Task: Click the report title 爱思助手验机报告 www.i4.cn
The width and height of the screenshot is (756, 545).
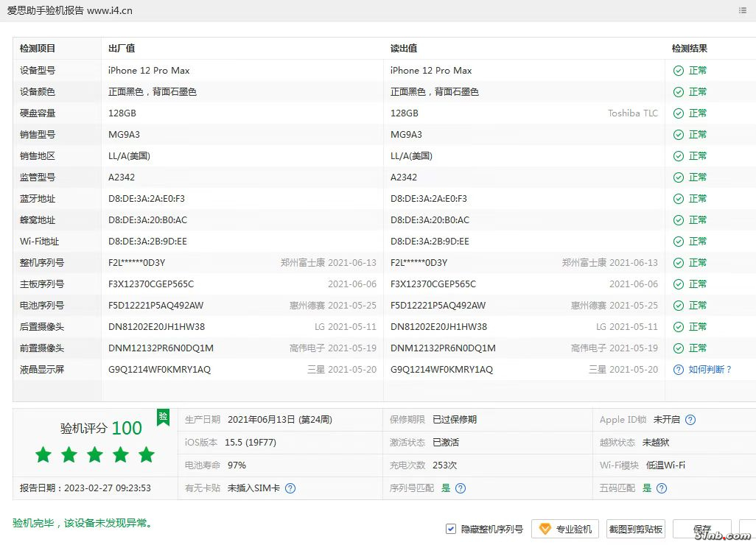Action: point(70,10)
